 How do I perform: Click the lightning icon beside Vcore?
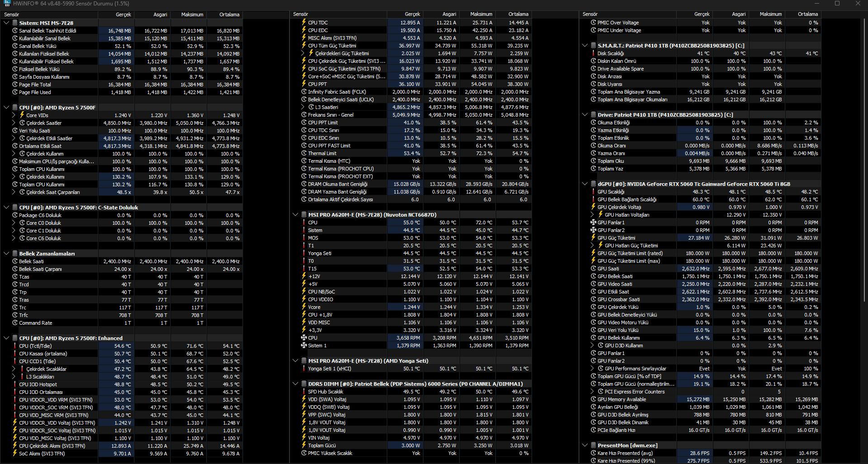tap(304, 307)
